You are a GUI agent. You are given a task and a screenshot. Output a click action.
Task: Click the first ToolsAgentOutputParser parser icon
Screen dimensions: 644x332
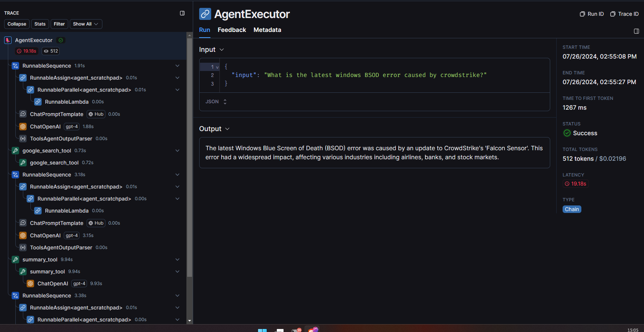(x=23, y=139)
